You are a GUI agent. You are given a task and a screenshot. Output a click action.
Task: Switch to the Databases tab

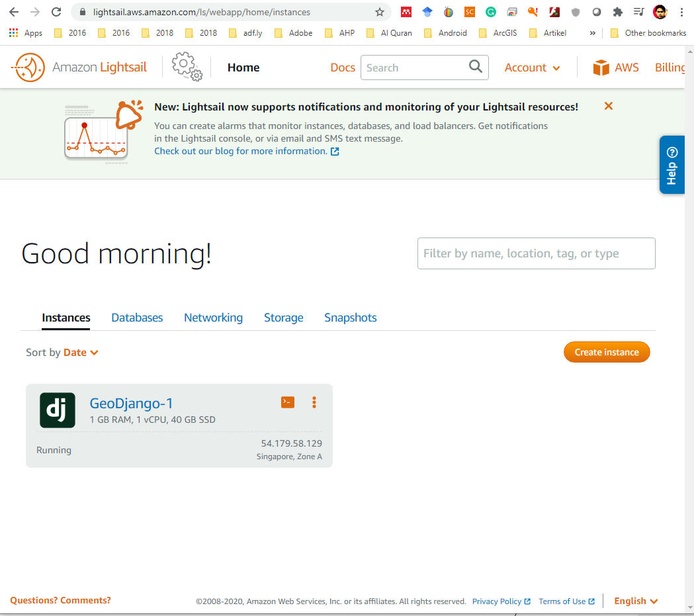tap(137, 318)
